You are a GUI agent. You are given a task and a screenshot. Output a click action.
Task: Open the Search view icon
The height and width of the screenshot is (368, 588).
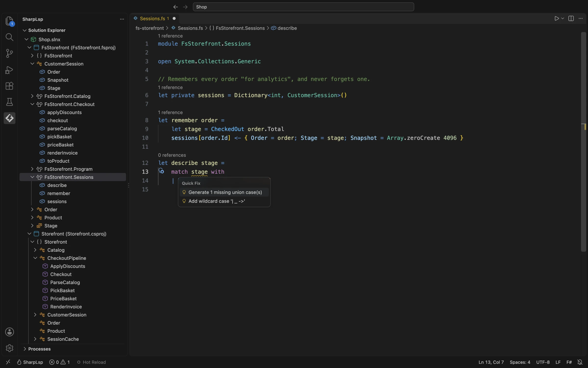pos(10,37)
